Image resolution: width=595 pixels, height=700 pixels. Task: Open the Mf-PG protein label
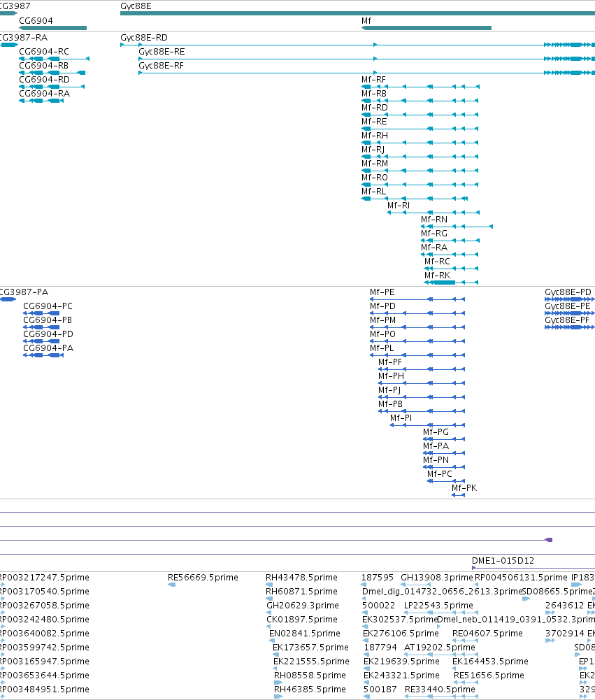(x=436, y=432)
